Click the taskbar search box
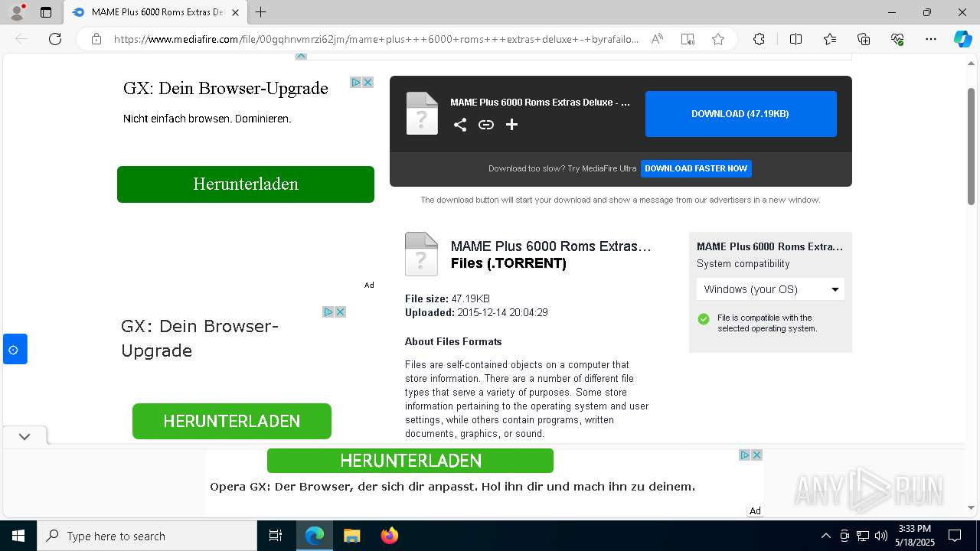980x551 pixels. pyautogui.click(x=147, y=536)
